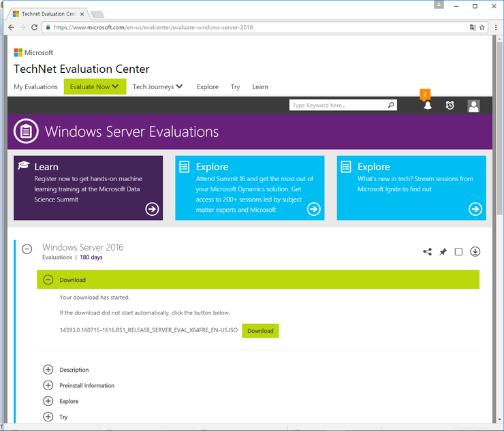Viewport: 504px width, 431px height.
Task: Click the page vertical scrollbar thumb
Action: click(499, 129)
